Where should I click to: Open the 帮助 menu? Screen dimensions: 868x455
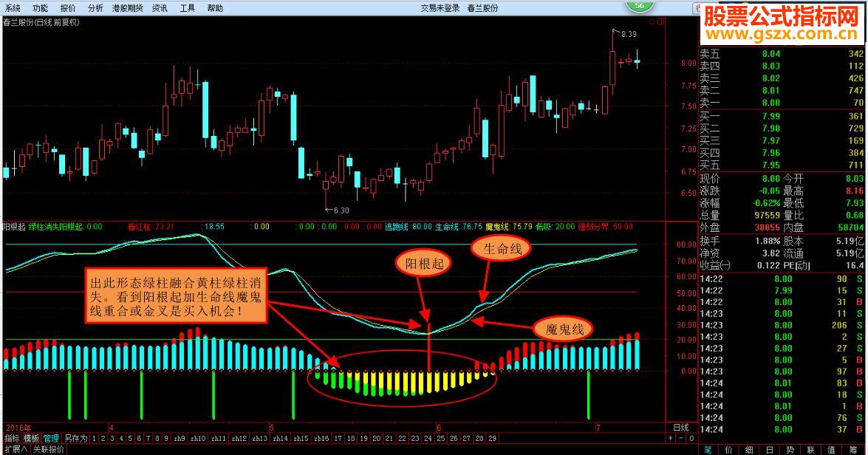pyautogui.click(x=215, y=7)
